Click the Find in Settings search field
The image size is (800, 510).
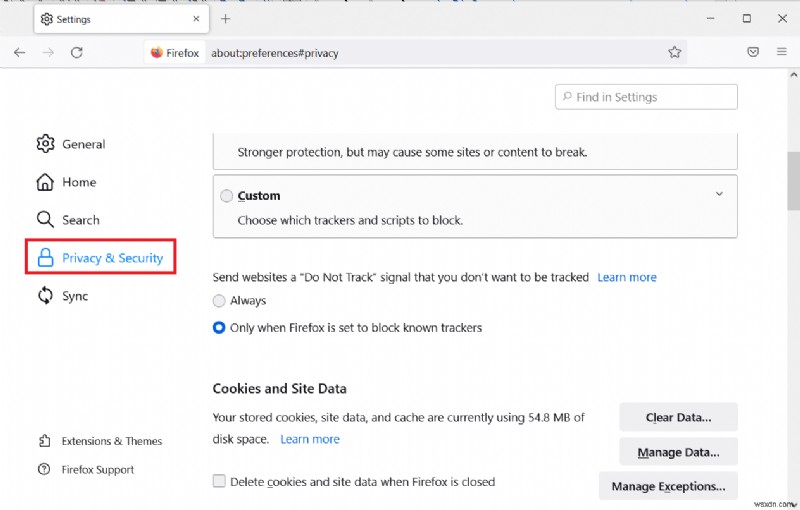click(x=646, y=97)
